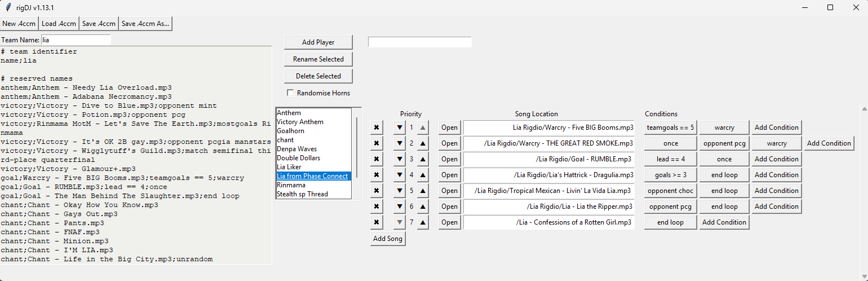Move priority 3 song up
868x281 pixels.
(x=423, y=159)
